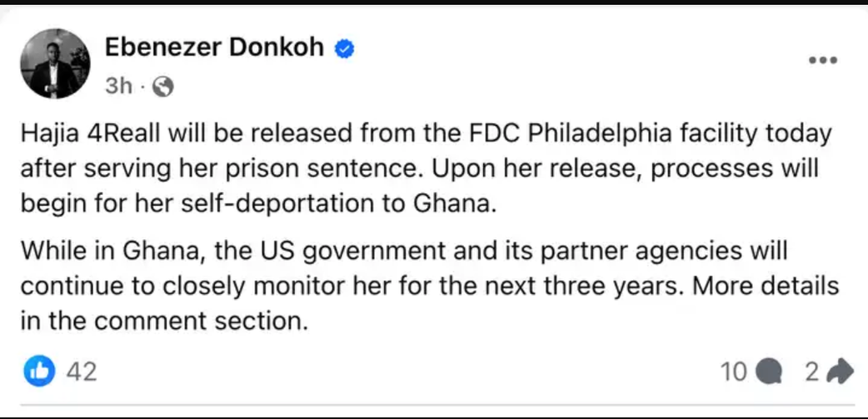Click the globe public audience icon

pos(162,87)
